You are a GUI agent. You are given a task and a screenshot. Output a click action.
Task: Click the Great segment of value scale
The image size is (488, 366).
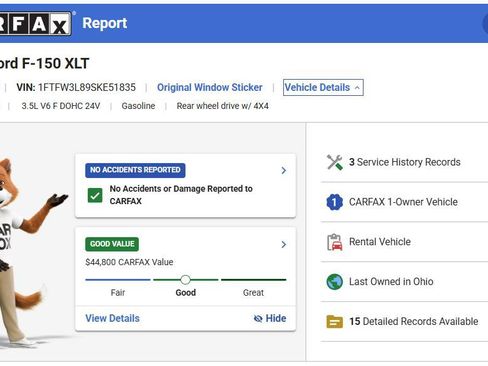(254, 280)
